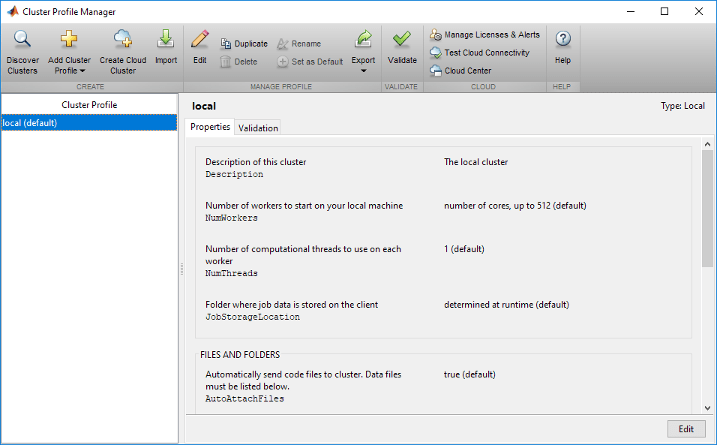This screenshot has width=717, height=445.
Task: Click the NumThreads property name
Action: 231,273
